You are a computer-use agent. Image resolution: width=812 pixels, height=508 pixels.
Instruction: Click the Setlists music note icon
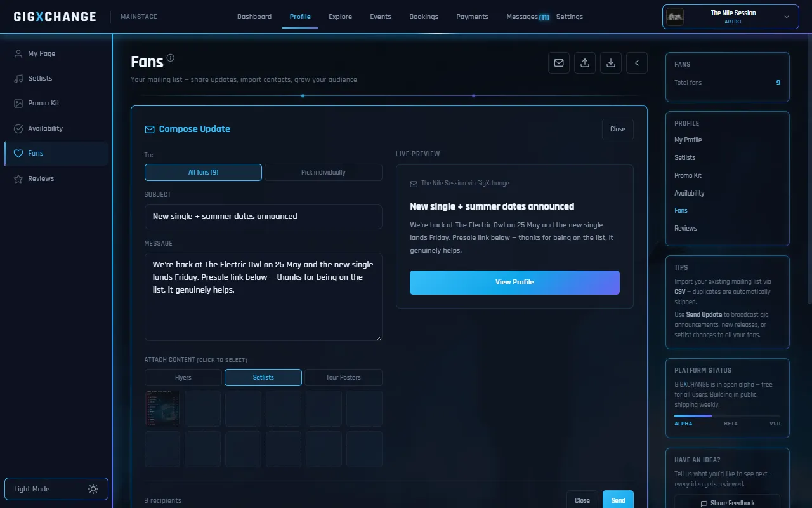18,78
